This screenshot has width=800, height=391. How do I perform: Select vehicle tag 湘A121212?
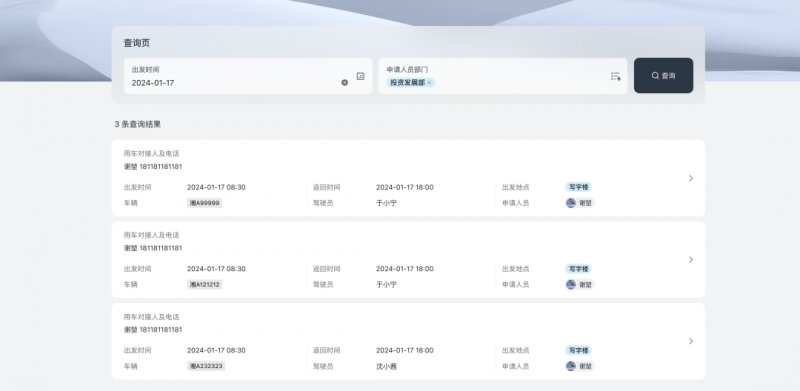205,284
